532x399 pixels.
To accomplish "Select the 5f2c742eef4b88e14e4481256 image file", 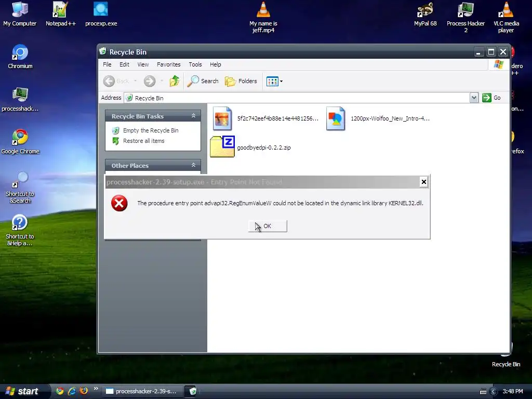I will (x=265, y=118).
